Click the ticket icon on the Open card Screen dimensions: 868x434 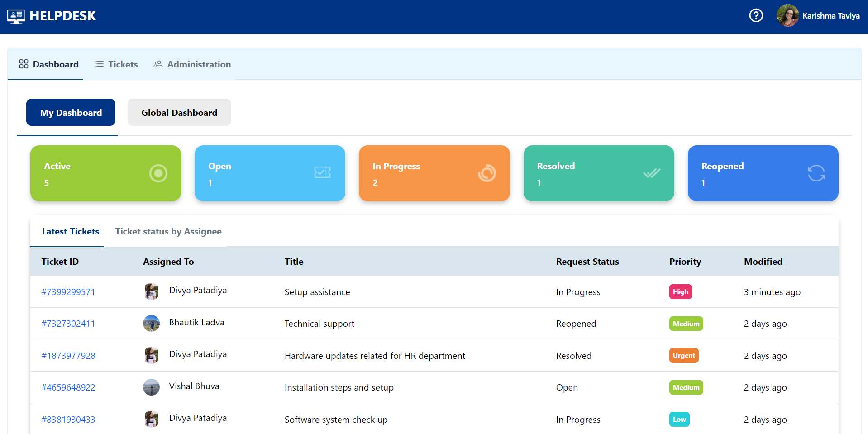click(322, 172)
